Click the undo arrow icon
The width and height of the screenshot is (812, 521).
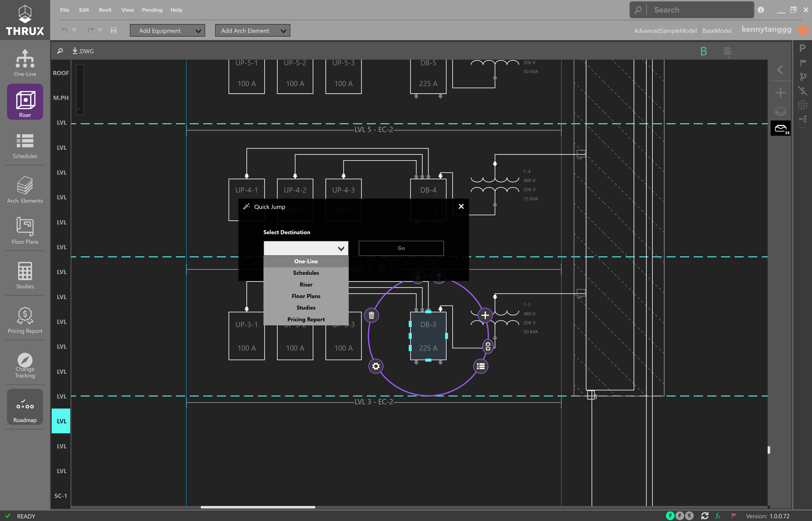click(64, 31)
